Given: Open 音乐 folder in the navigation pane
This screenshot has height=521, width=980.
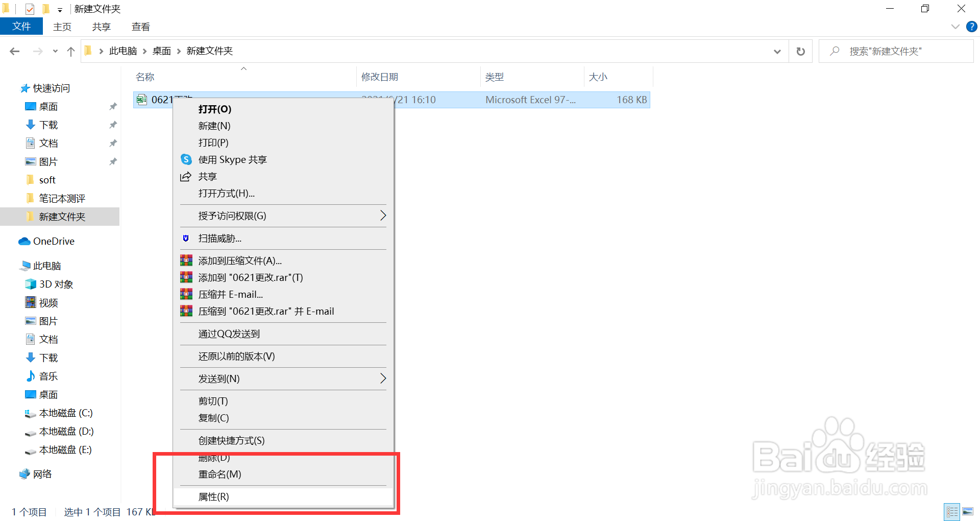Looking at the screenshot, I should click(x=48, y=376).
